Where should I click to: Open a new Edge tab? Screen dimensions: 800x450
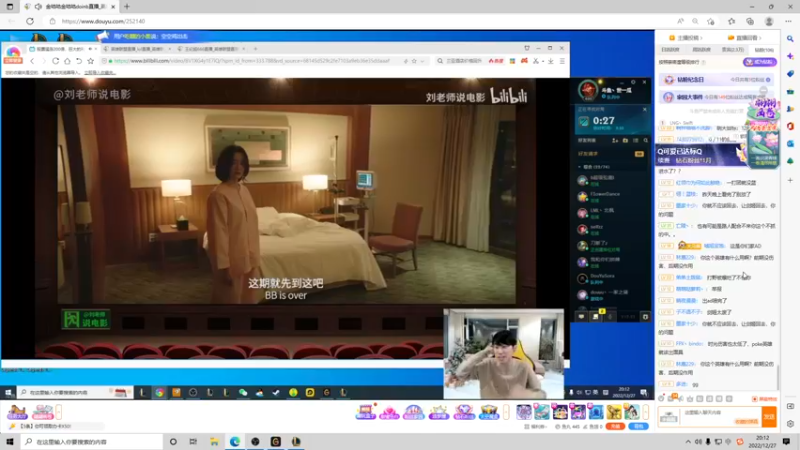point(127,7)
